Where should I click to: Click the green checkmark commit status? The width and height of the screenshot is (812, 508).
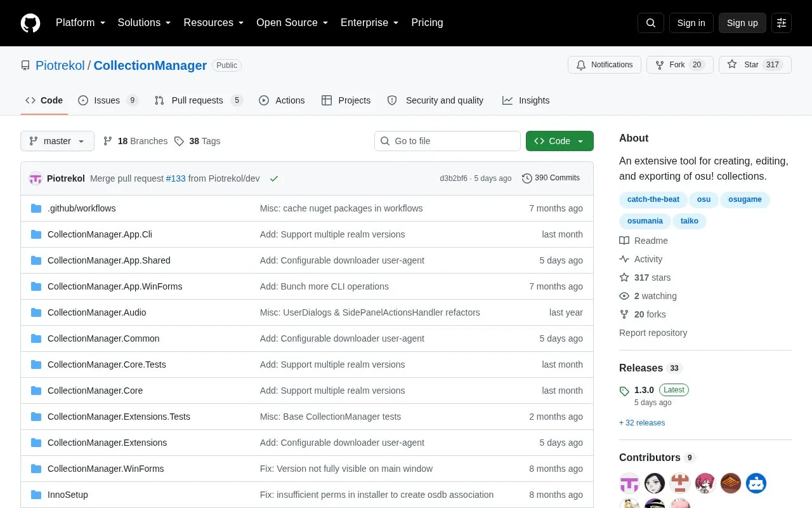point(274,178)
